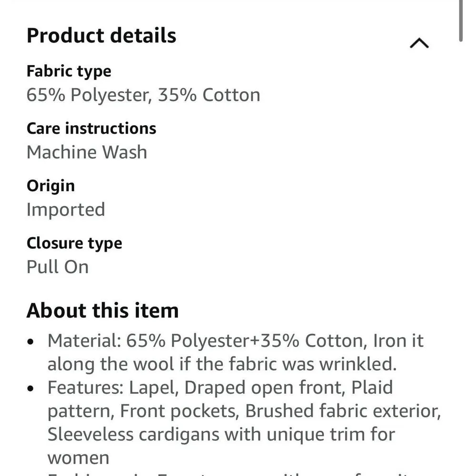Click the bullet dot beside Material
476x476 pixels.
tap(31, 342)
